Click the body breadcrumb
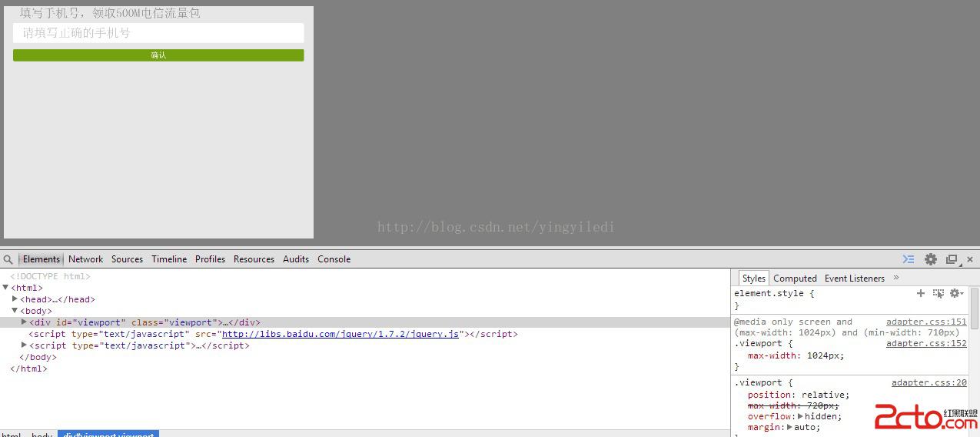 42,435
